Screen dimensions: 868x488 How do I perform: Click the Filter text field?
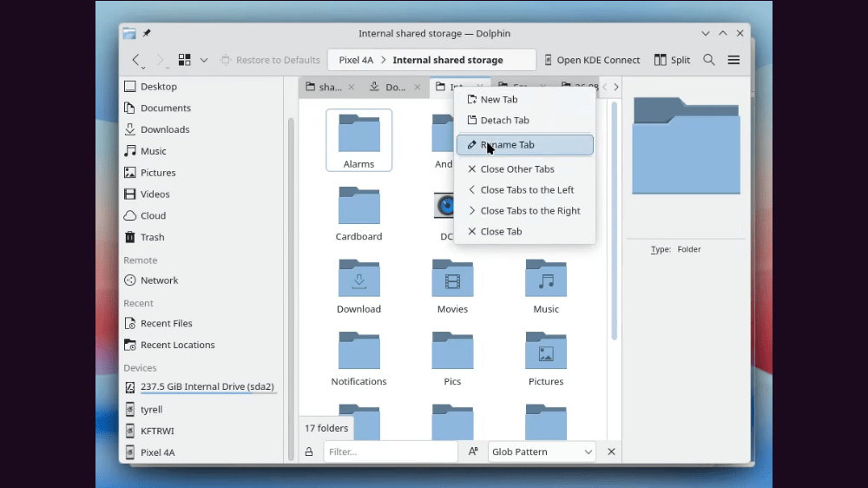click(x=391, y=452)
